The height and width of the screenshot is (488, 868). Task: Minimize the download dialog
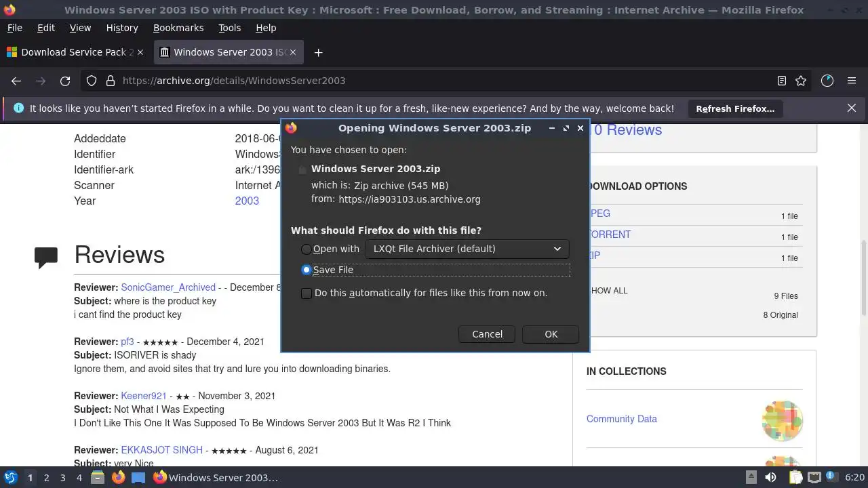(x=551, y=127)
